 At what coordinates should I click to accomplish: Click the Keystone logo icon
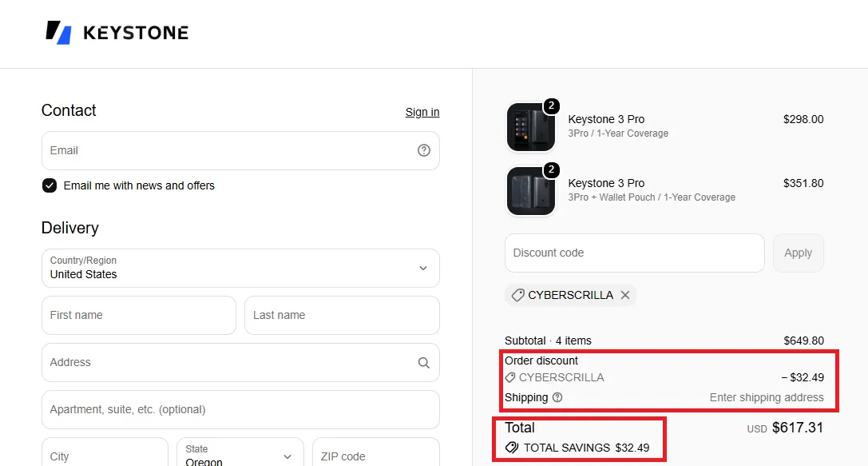(x=58, y=33)
